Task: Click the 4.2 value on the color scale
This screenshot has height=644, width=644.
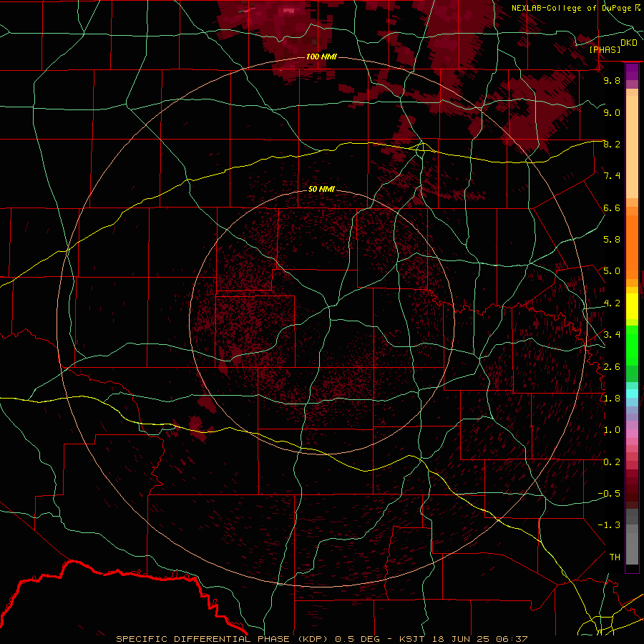Action: point(612,303)
